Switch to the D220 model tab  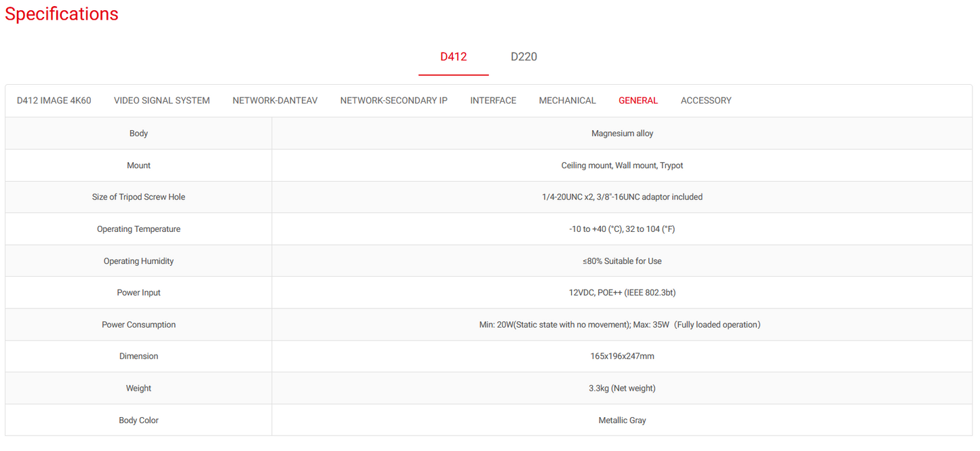(524, 57)
